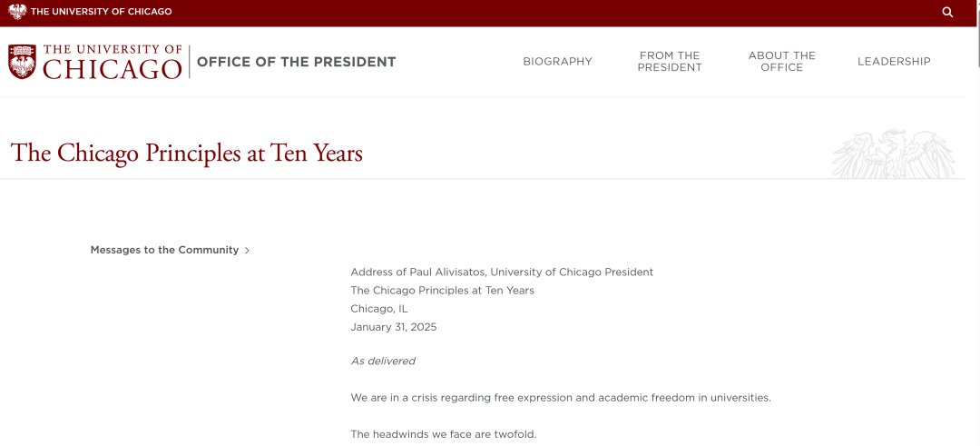
Task: Open Messages to the Community link
Action: (x=164, y=250)
